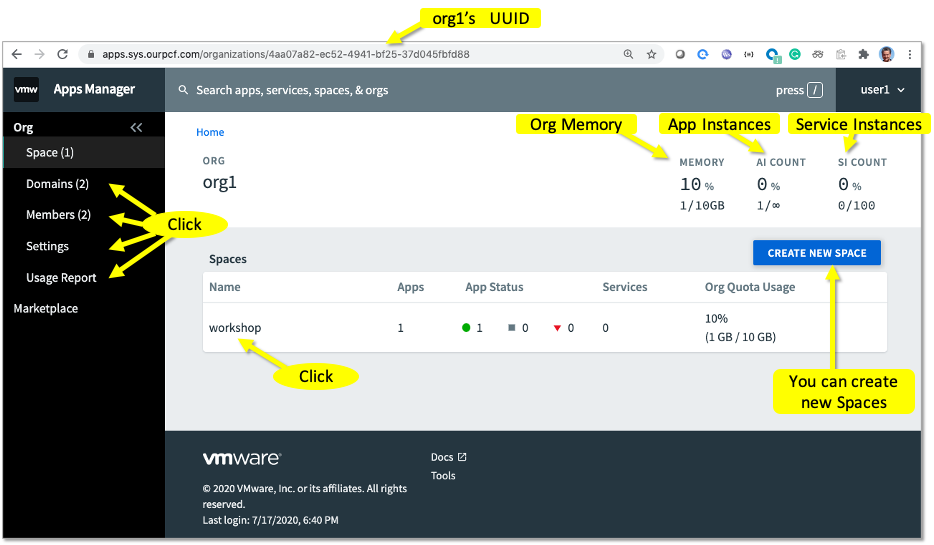Click the Org Quota Usage column header

(750, 287)
